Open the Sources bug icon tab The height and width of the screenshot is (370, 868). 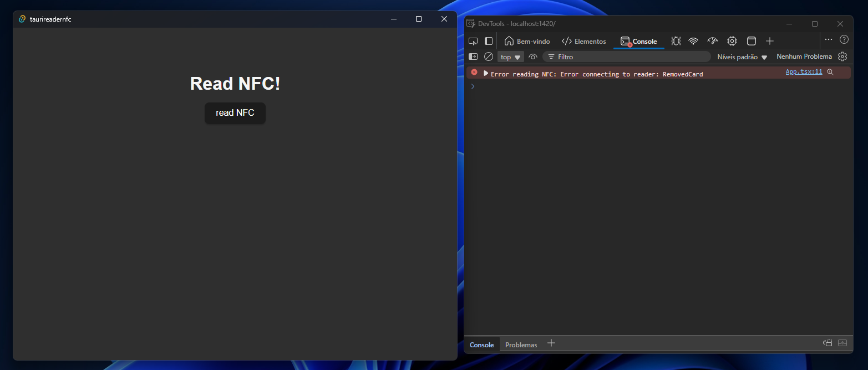[676, 41]
